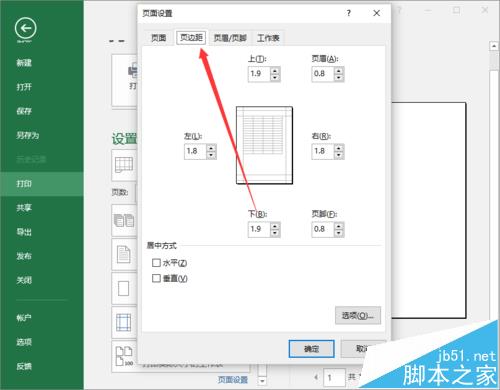Go to previous page in preview
The width and height of the screenshot is (500, 390).
pyautogui.click(x=316, y=377)
